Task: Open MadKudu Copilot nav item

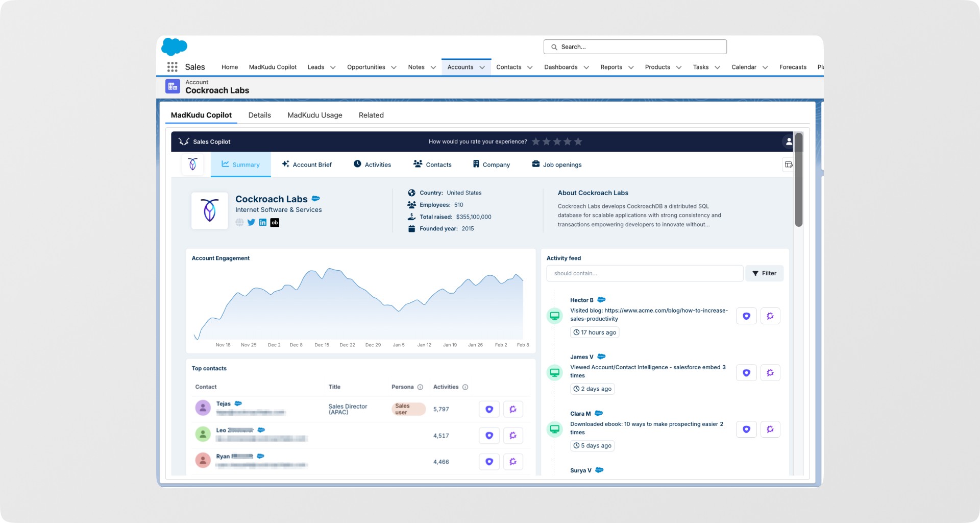Action: point(273,67)
